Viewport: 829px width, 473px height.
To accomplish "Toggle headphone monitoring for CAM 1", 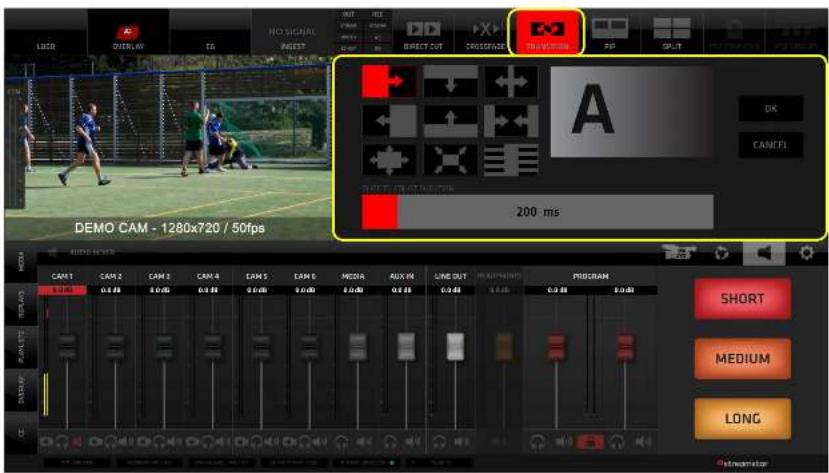I will point(62,441).
